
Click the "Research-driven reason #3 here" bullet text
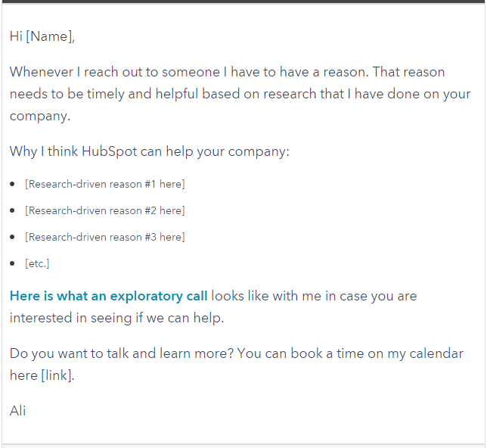tap(104, 237)
